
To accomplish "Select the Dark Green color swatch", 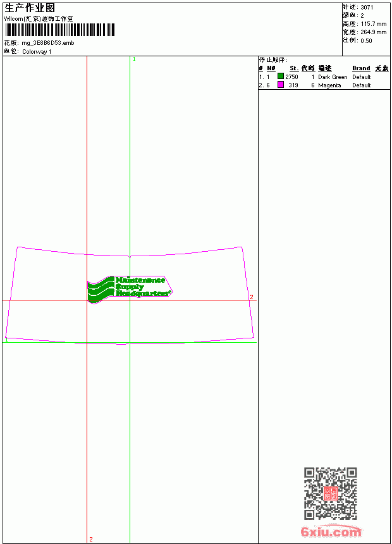I will (x=281, y=76).
